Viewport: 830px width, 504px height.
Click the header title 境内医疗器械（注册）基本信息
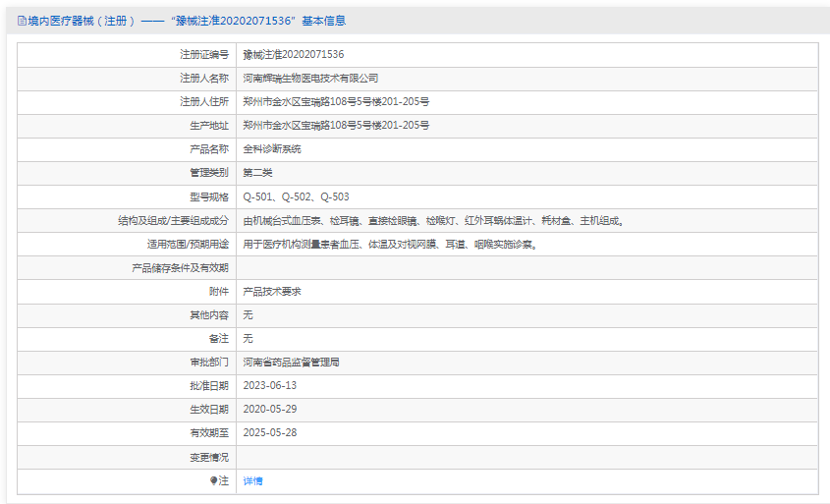pos(187,21)
